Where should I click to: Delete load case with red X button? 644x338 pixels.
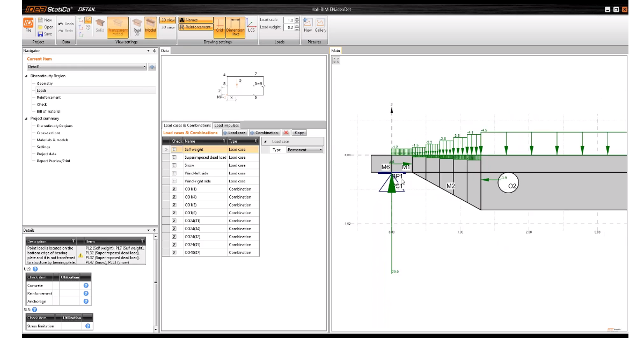click(x=286, y=133)
